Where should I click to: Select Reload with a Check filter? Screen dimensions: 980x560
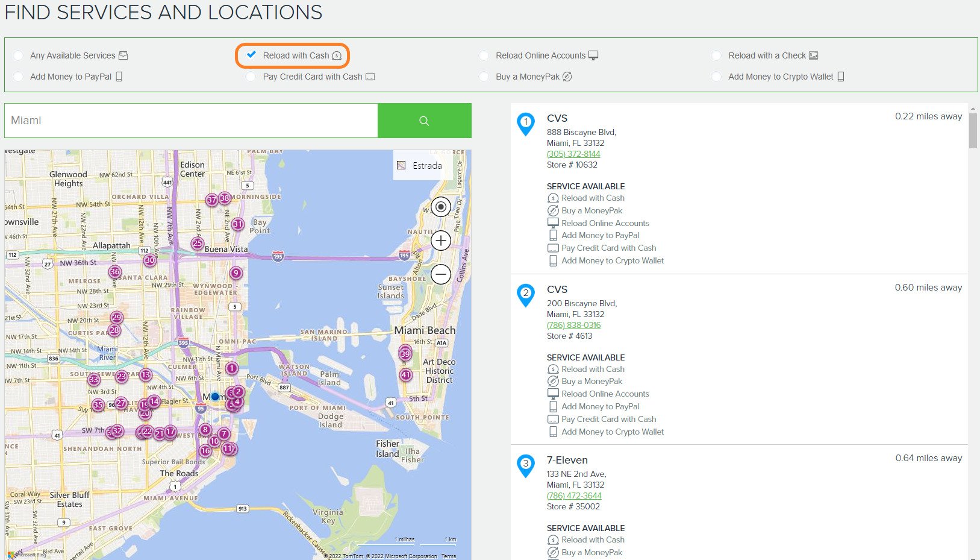765,55
